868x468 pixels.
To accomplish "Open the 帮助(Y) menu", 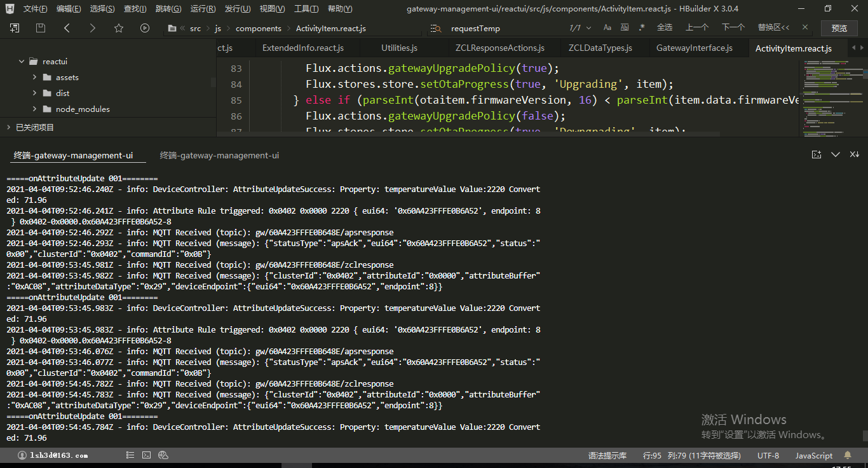I will 341,9.
